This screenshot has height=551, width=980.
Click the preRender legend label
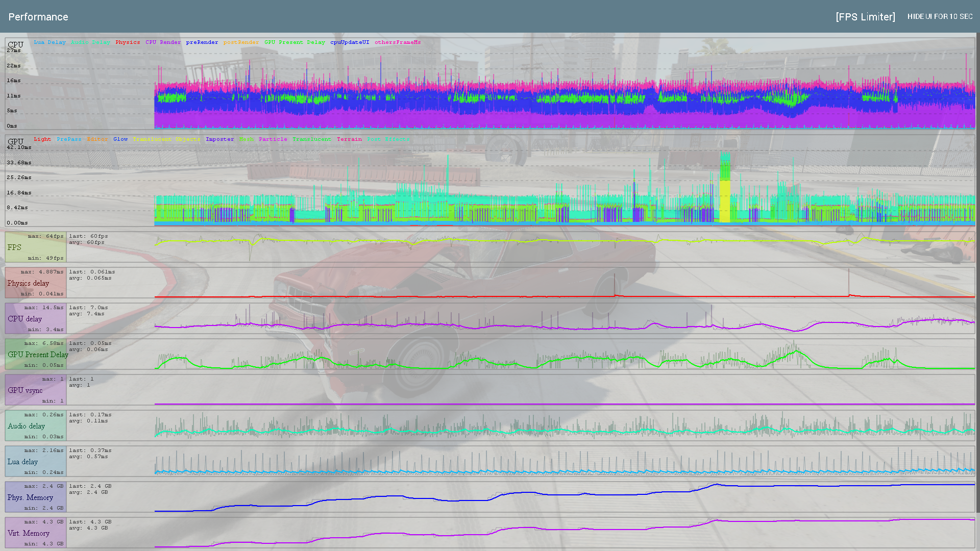202,42
